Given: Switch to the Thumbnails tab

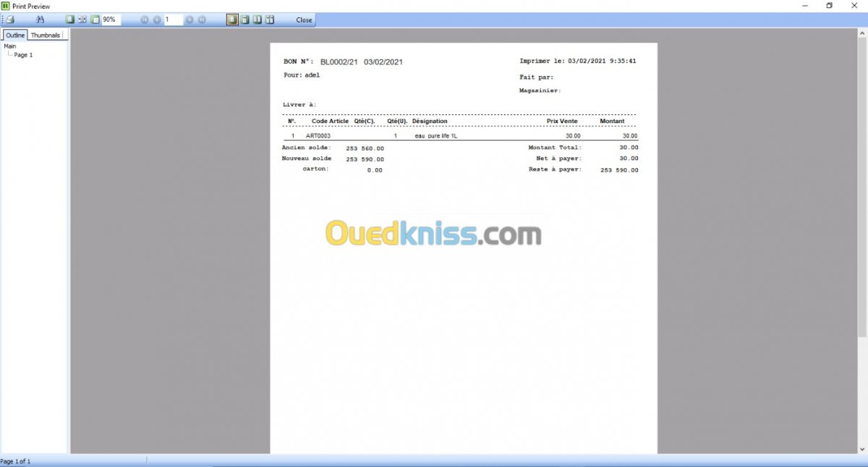Looking at the screenshot, I should [x=46, y=35].
